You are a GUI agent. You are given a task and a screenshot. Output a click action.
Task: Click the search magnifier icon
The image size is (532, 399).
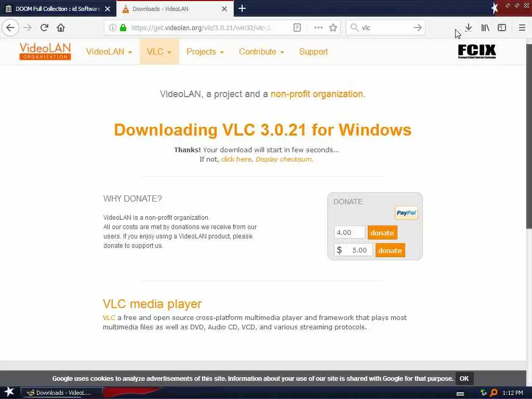coord(354,28)
